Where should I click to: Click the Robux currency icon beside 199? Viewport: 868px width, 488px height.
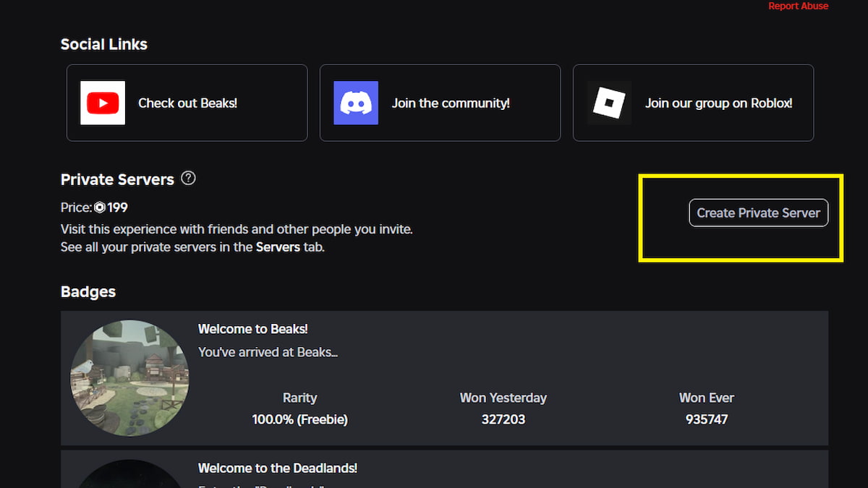pyautogui.click(x=100, y=208)
